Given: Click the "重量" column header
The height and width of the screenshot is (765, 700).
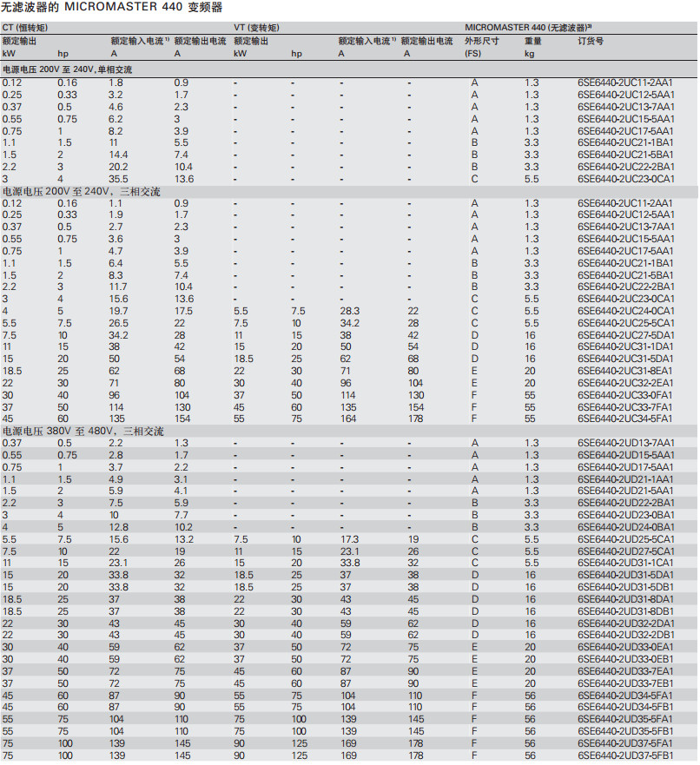Looking at the screenshot, I should [533, 41].
